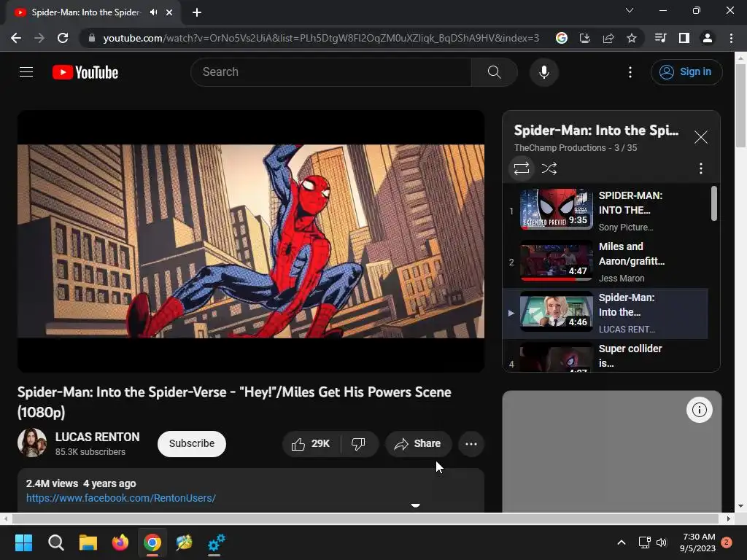Bookmark this page with star
The width and height of the screenshot is (747, 560).
(631, 38)
